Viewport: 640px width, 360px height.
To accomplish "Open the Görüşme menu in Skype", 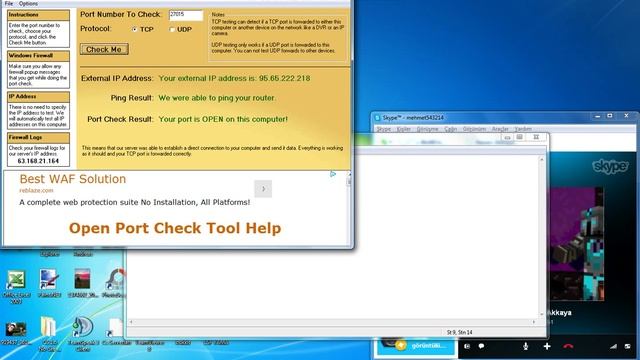I will tap(427, 129).
